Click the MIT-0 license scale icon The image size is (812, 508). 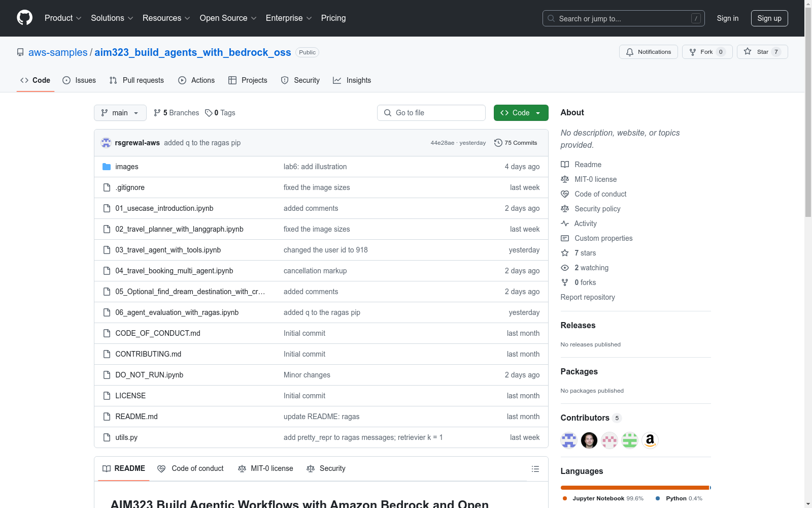(565, 179)
